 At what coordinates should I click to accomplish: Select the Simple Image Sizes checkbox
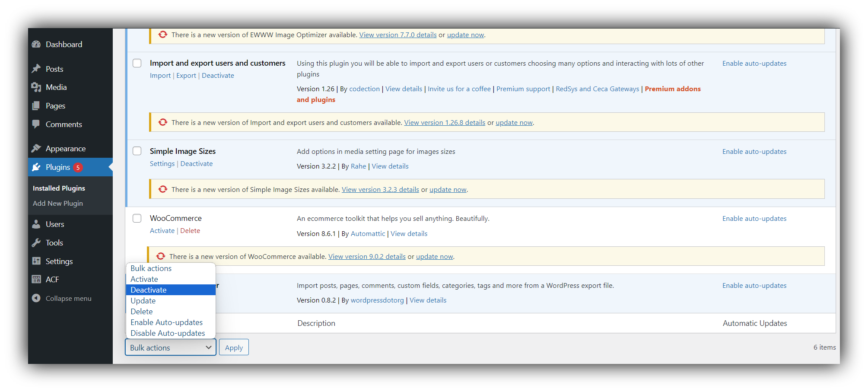(137, 151)
